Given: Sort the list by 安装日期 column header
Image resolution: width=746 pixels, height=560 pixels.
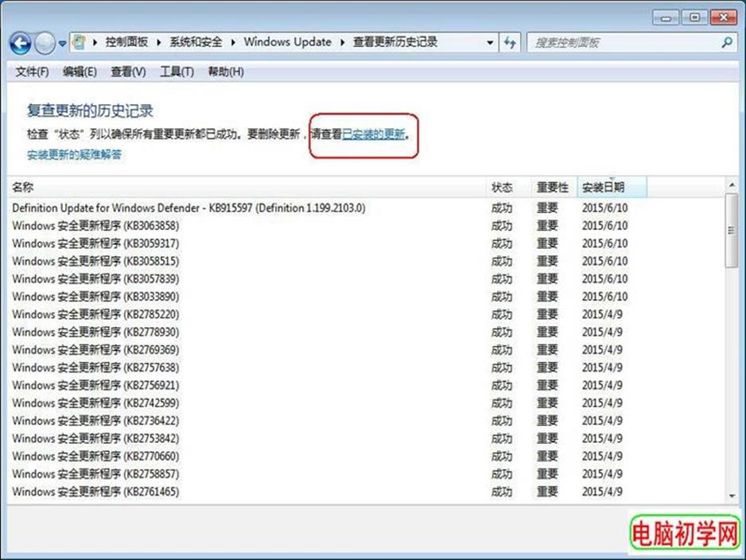Looking at the screenshot, I should tap(603, 188).
